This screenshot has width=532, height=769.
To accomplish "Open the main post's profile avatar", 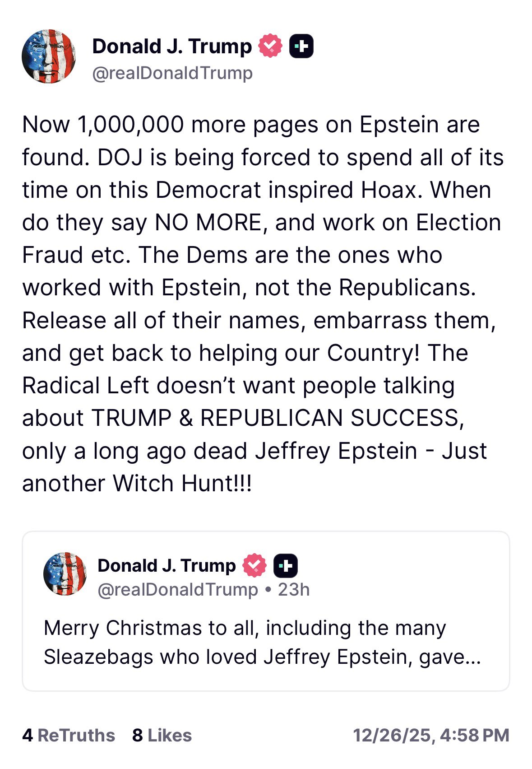I will (49, 56).
